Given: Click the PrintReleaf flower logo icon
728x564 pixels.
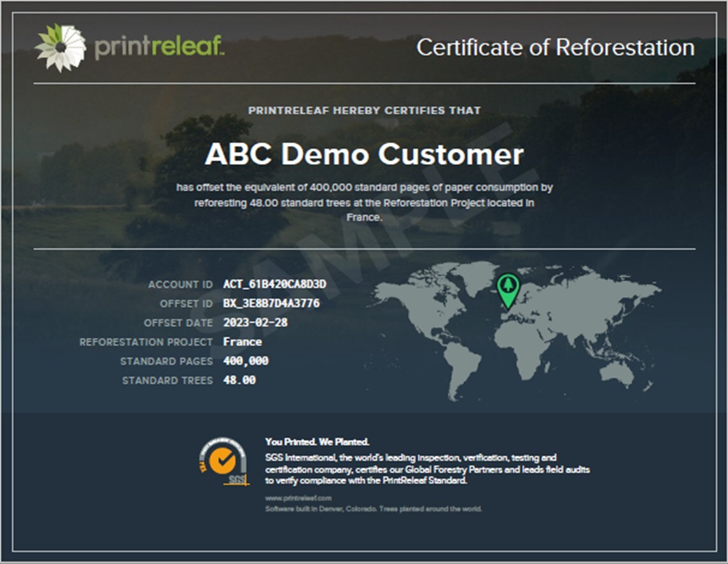Looking at the screenshot, I should 60,48.
